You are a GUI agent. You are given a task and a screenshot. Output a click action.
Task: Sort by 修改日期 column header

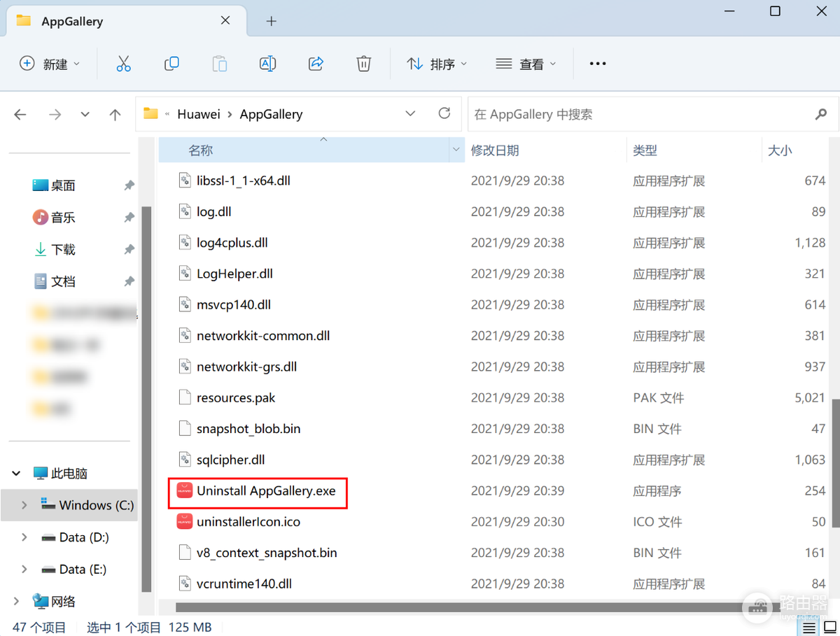(x=495, y=150)
